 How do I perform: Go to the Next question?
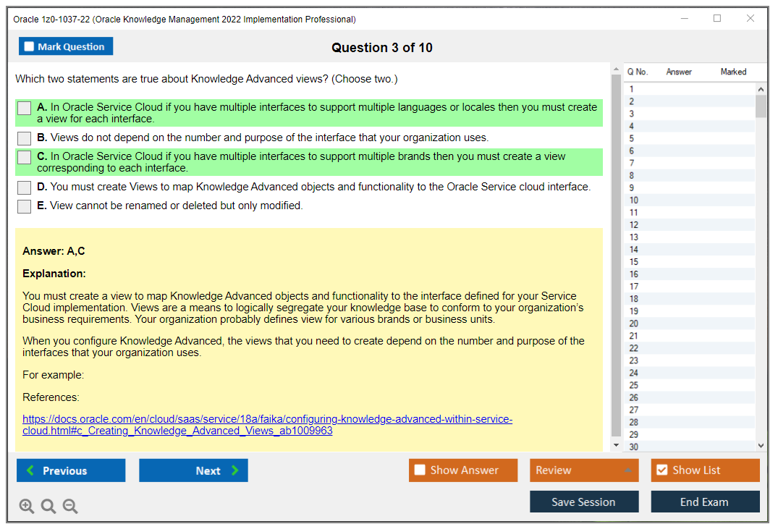pos(193,470)
